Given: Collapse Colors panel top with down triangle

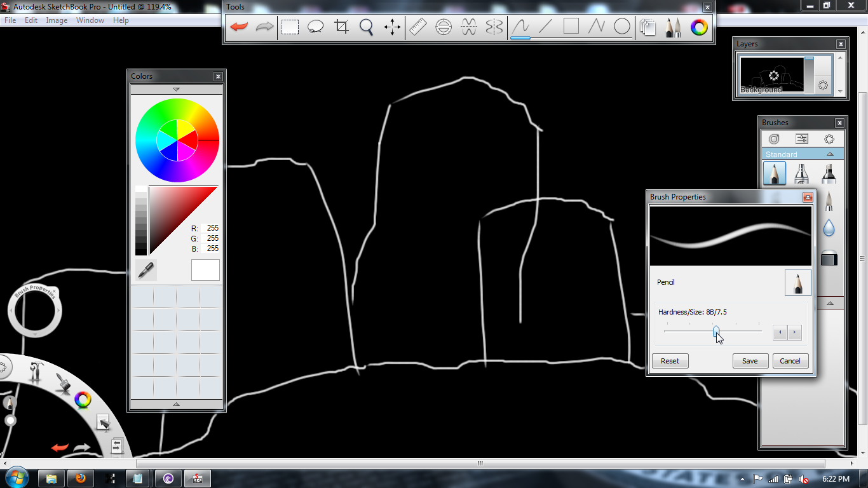Looking at the screenshot, I should tap(177, 90).
